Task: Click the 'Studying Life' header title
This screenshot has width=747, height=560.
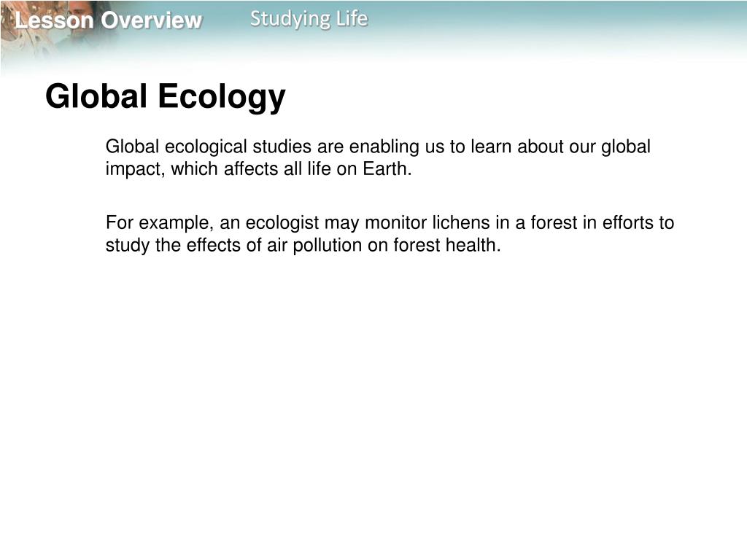Action: coord(309,19)
